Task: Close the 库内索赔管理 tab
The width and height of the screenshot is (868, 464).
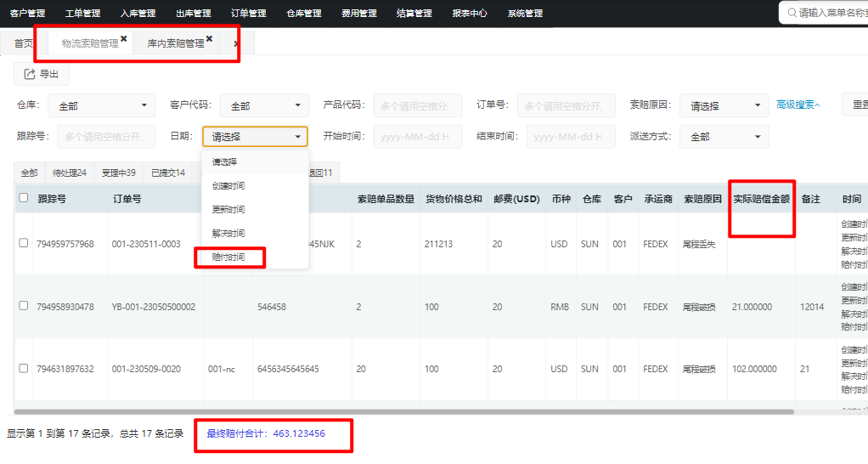Action: (209, 39)
